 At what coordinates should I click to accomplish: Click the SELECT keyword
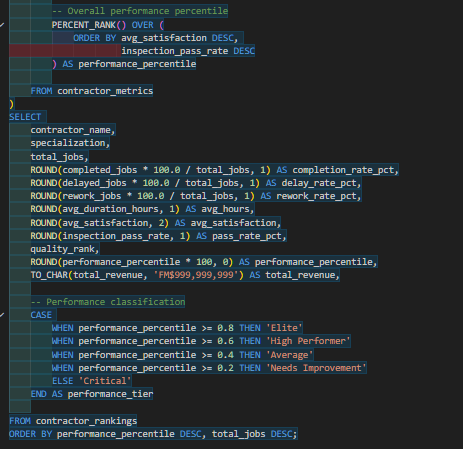25,117
